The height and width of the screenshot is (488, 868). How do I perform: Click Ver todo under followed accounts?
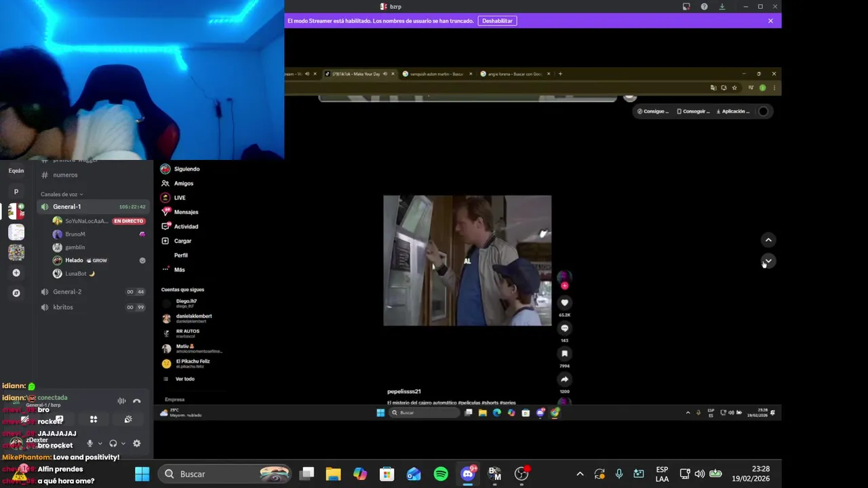(x=184, y=379)
